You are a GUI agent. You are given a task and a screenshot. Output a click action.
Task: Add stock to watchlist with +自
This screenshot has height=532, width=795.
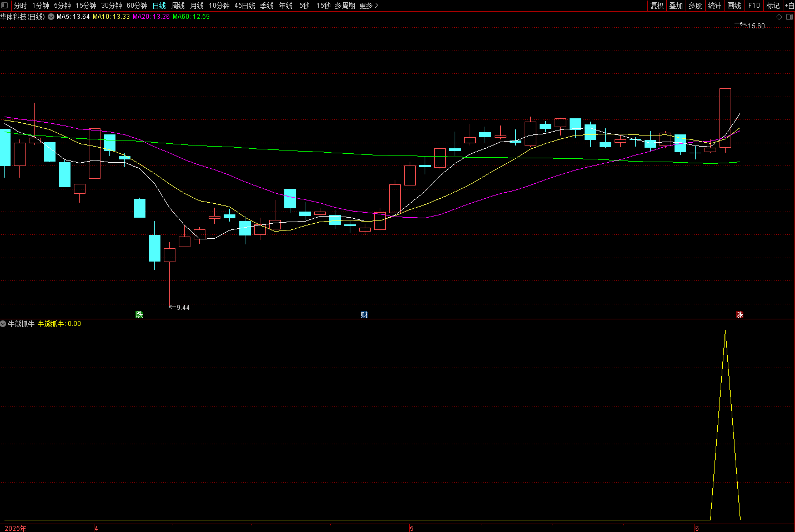click(789, 6)
